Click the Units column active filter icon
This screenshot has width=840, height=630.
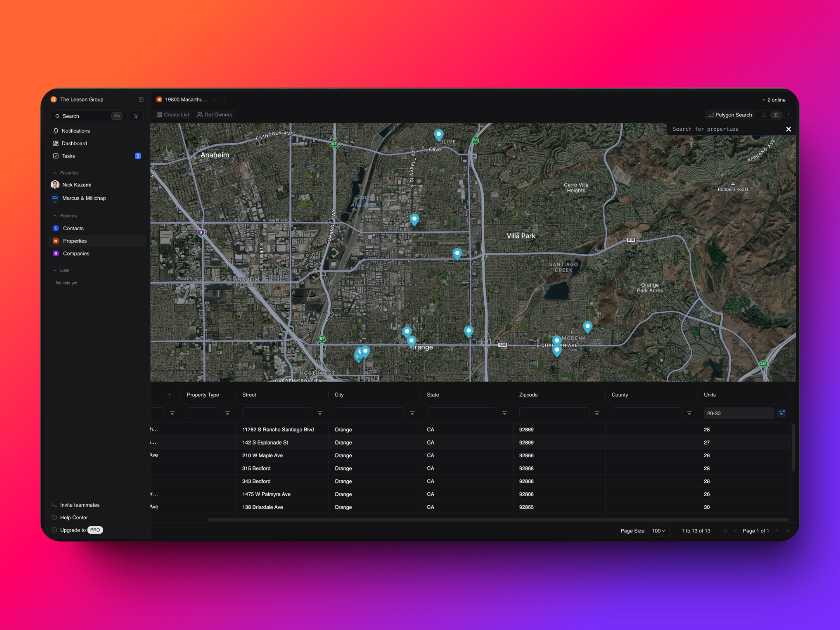coord(781,413)
